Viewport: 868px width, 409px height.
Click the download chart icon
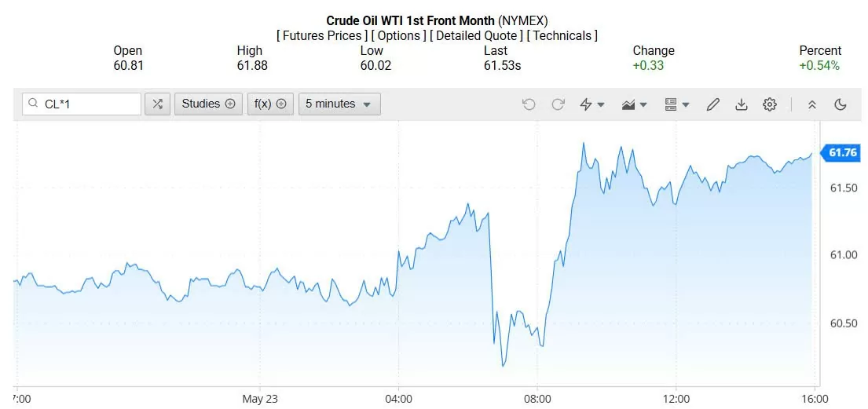tap(742, 104)
